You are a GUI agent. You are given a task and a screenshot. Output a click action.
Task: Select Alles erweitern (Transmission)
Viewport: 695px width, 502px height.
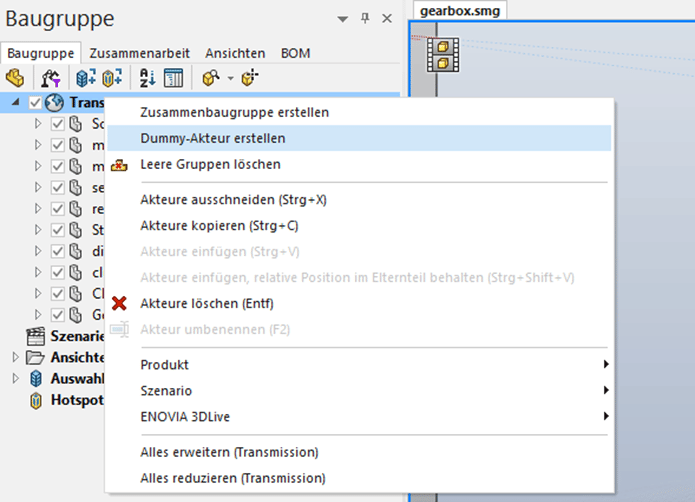point(229,452)
